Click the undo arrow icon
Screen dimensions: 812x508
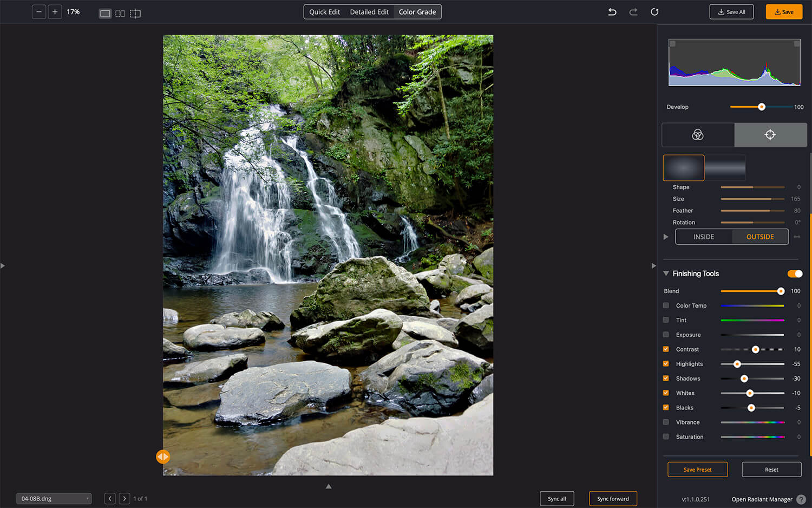click(x=612, y=12)
